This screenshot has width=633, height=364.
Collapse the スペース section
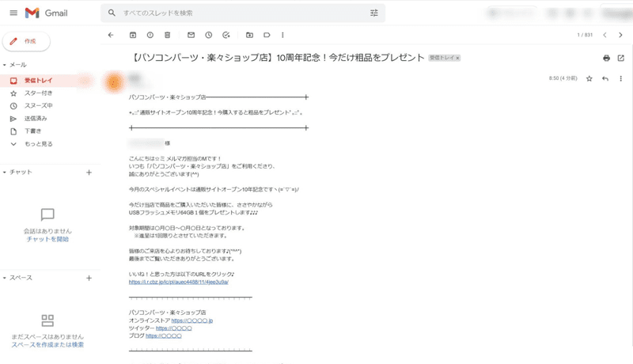click(x=5, y=278)
